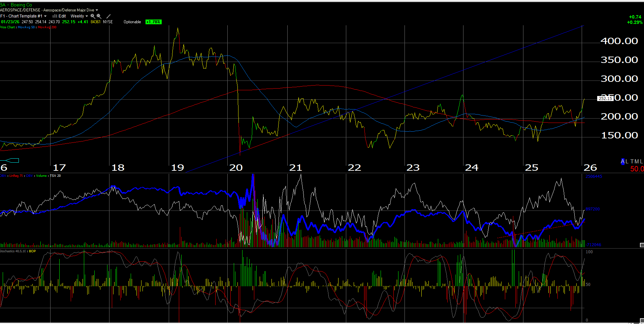Select the pencil drawing tool
This screenshot has height=324, width=644.
108,16
